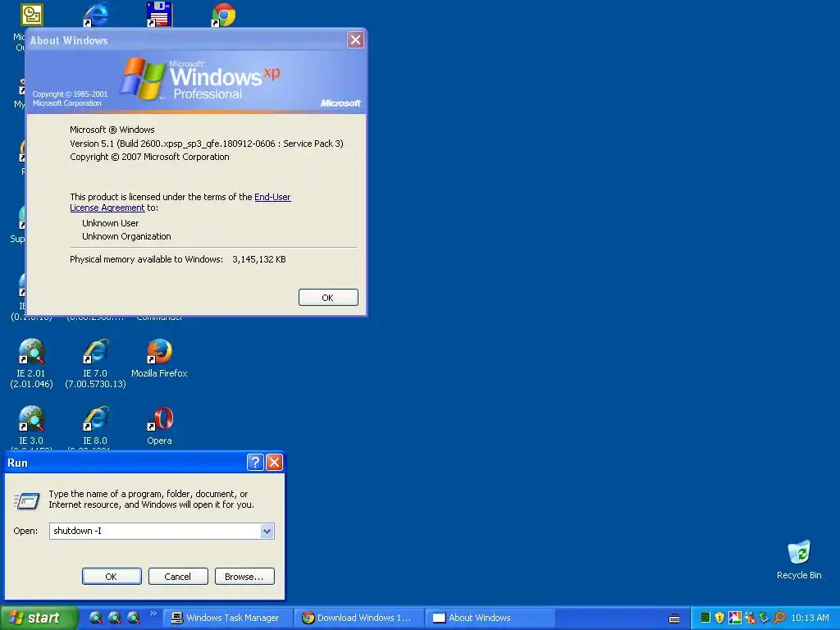The image size is (840, 630).
Task: Expand the Open combo box dropdown arrow
Action: 267,531
